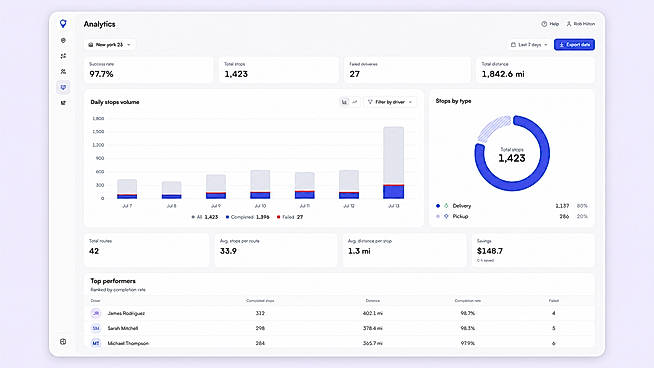This screenshot has height=368, width=654.
Task: Click the Failed column header
Action: (x=553, y=300)
